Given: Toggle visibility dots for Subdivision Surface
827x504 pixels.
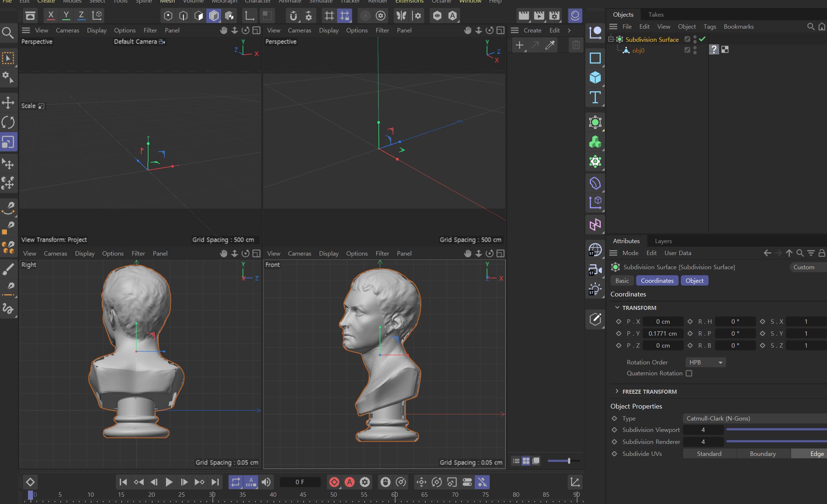Looking at the screenshot, I should 695,39.
